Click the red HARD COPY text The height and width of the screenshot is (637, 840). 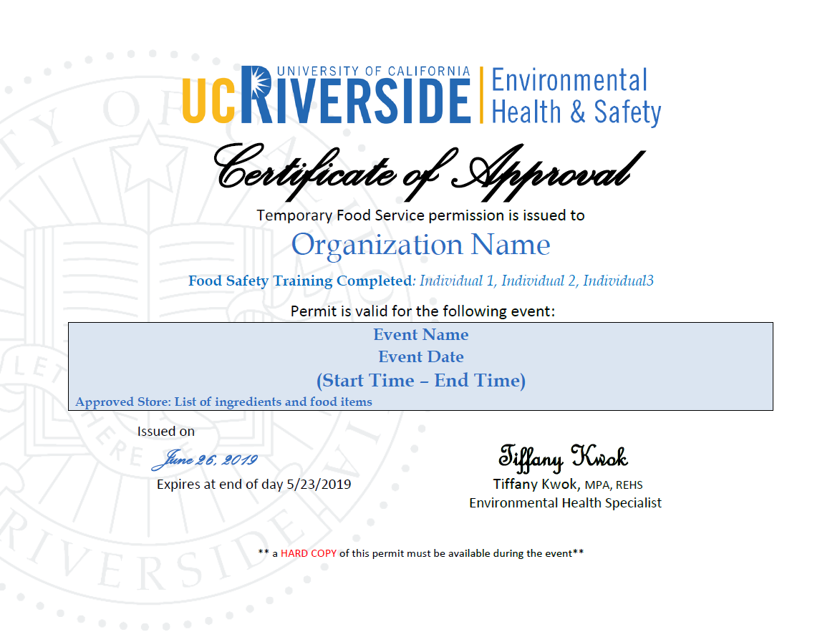(309, 553)
